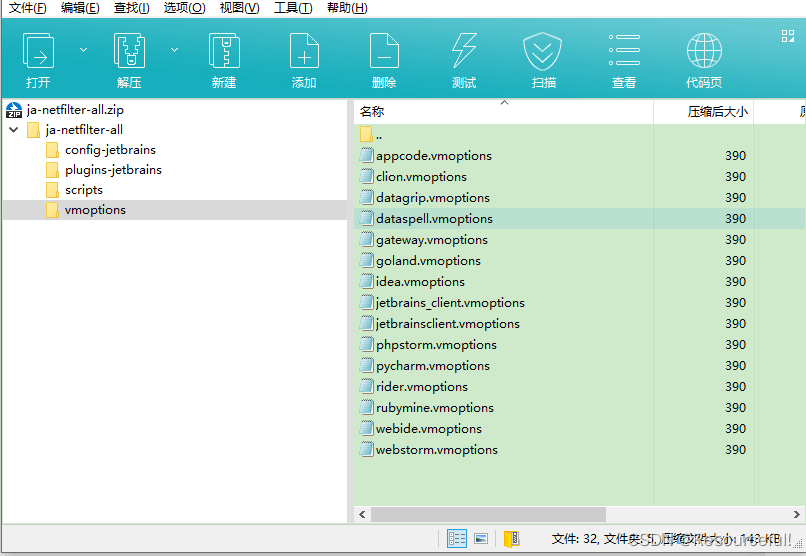Click the horizontal scrollbar thumb
Viewport: 806px width, 556px height.
point(488,514)
